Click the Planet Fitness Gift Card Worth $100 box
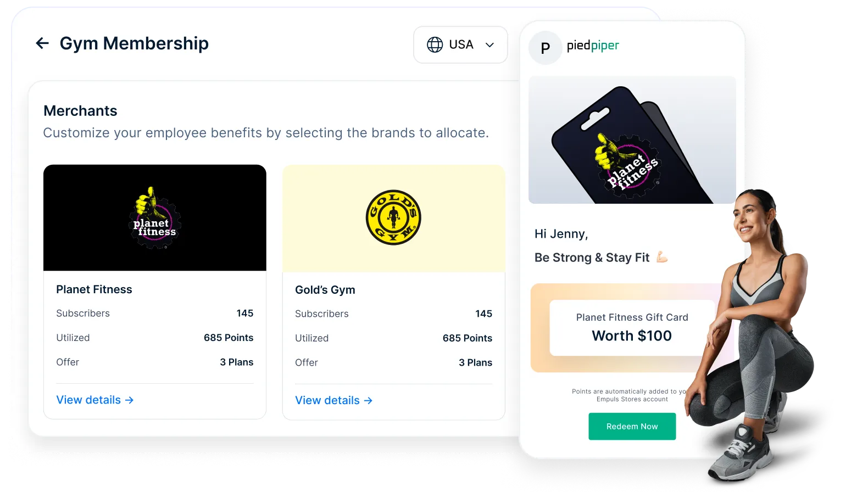The height and width of the screenshot is (492, 868). pos(632,328)
